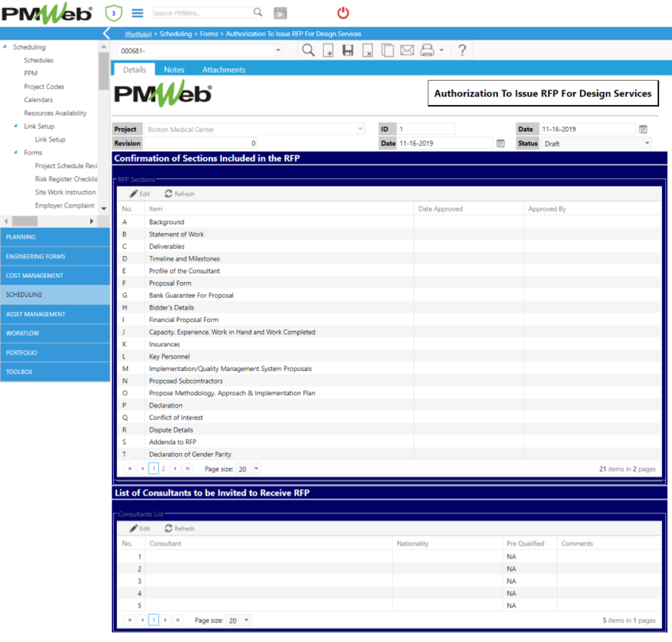Click the record search magnifier toolbar icon
The width and height of the screenshot is (672, 642).
click(x=308, y=50)
